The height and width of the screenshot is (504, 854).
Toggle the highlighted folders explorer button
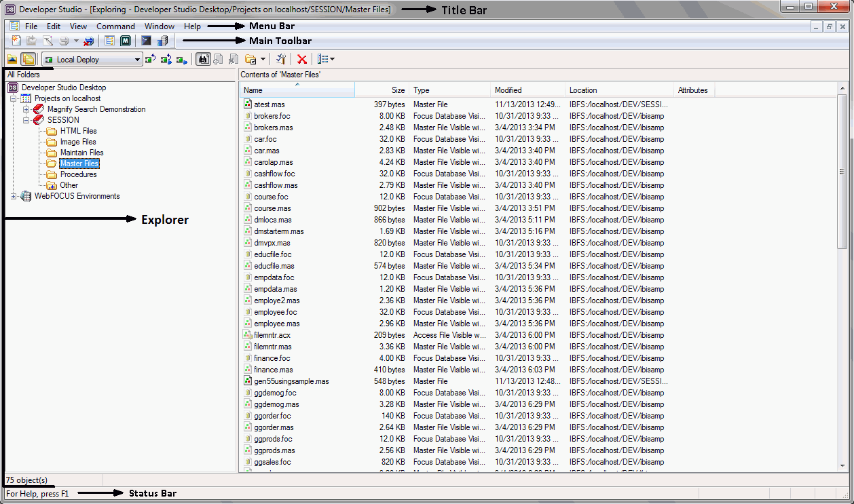(28, 60)
